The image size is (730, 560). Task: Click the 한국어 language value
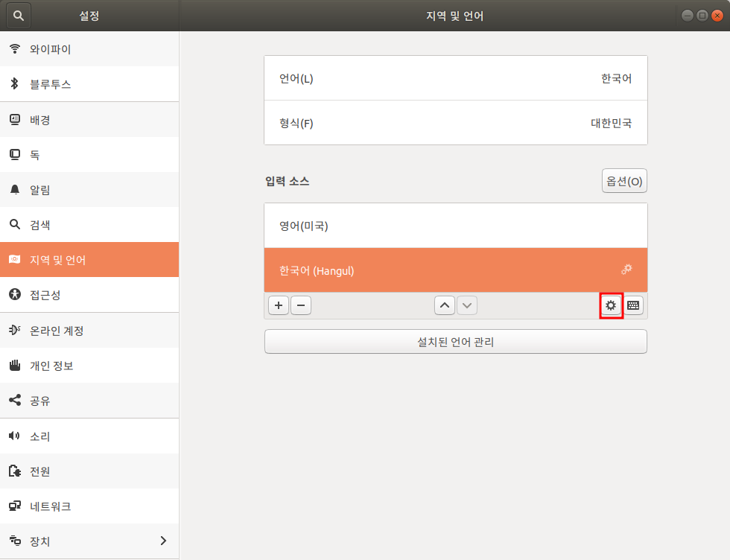coord(617,78)
